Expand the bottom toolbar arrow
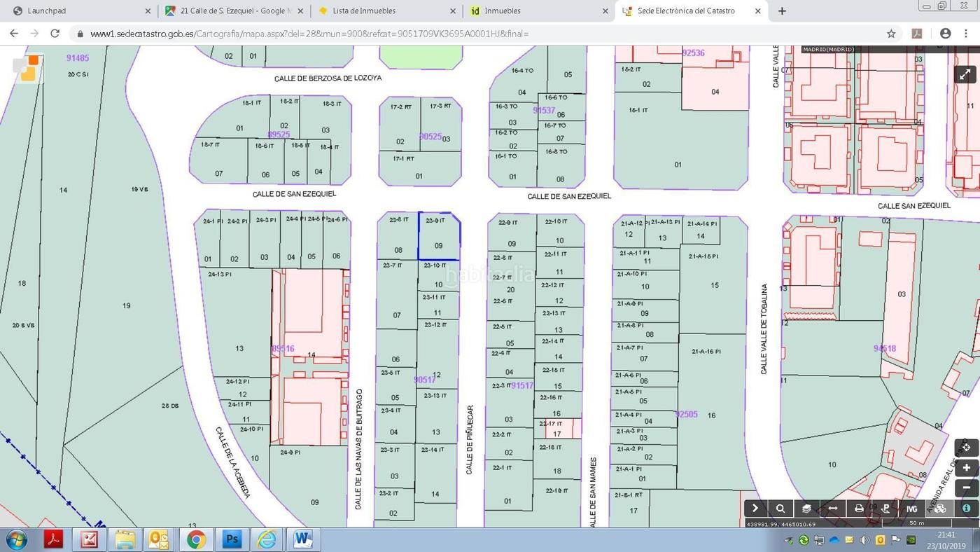The image size is (980, 552). point(755,509)
